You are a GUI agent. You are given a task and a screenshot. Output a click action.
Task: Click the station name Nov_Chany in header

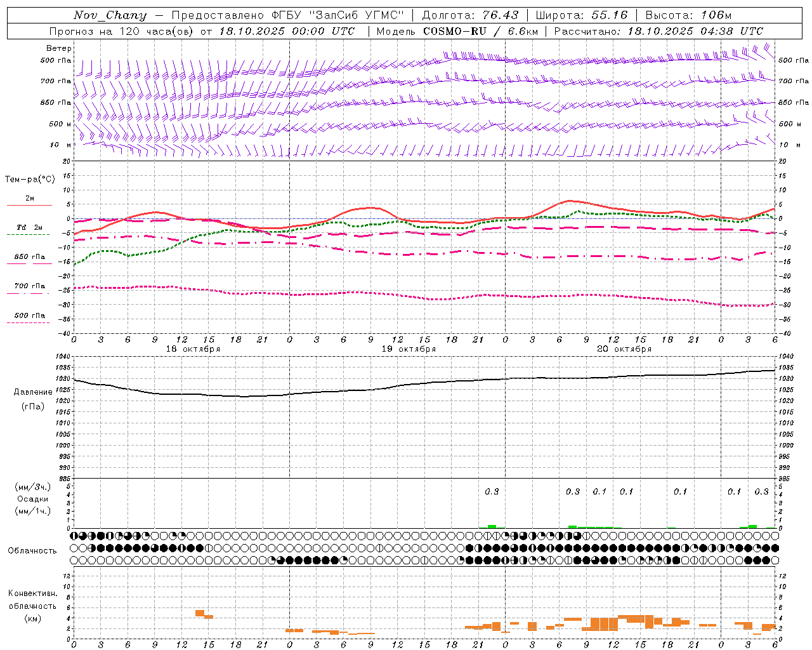(110, 15)
